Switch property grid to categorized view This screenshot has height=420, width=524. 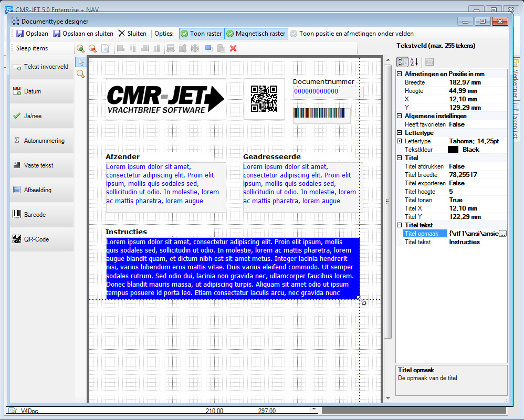[402, 62]
